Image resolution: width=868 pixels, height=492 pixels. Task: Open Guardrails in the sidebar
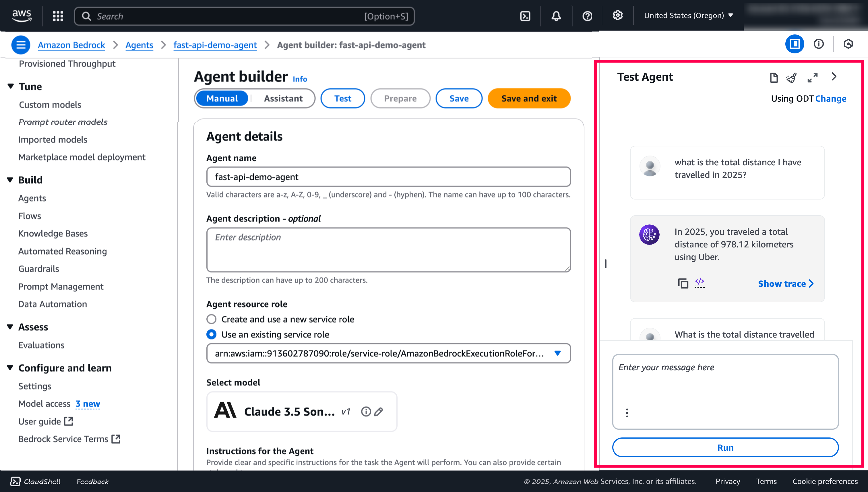(38, 269)
